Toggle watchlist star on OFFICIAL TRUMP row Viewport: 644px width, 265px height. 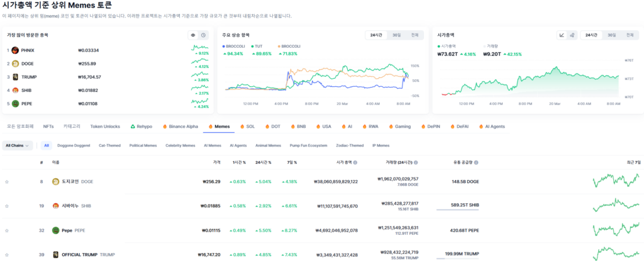[x=6, y=255]
